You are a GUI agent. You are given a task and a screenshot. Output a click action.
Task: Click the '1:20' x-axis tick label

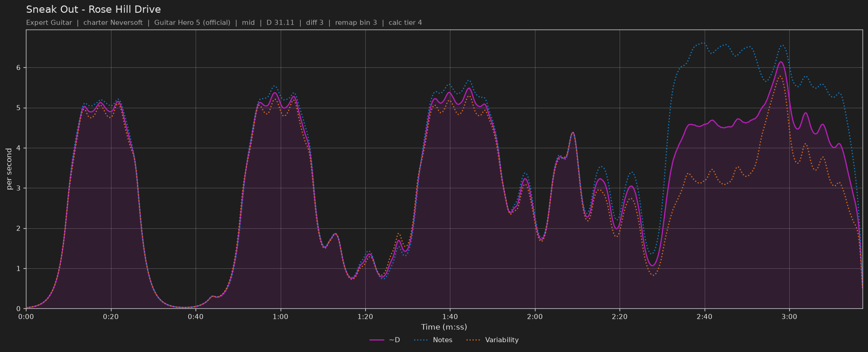coord(365,317)
